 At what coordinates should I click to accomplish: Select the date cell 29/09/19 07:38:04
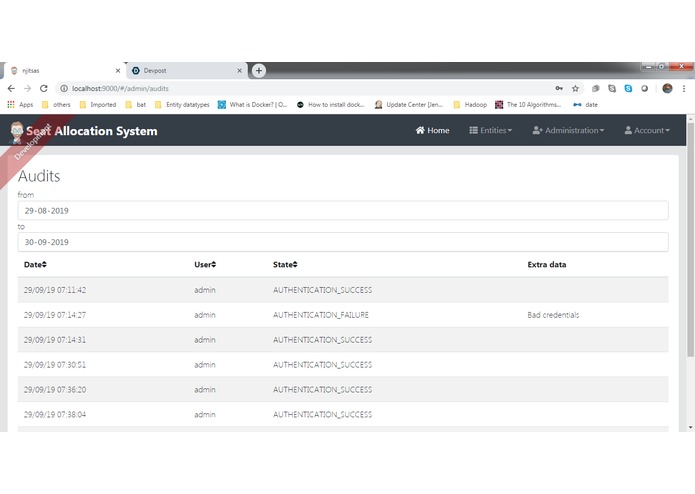55,414
